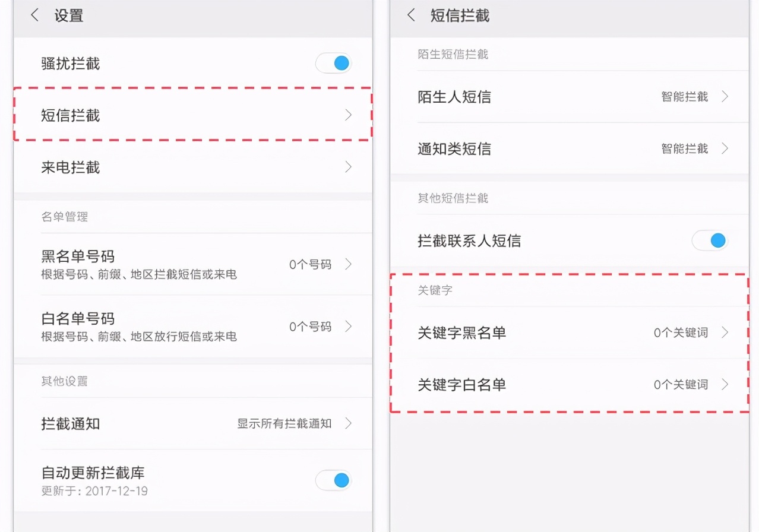Click the 关键字 section header
759x532 pixels.
click(x=435, y=290)
